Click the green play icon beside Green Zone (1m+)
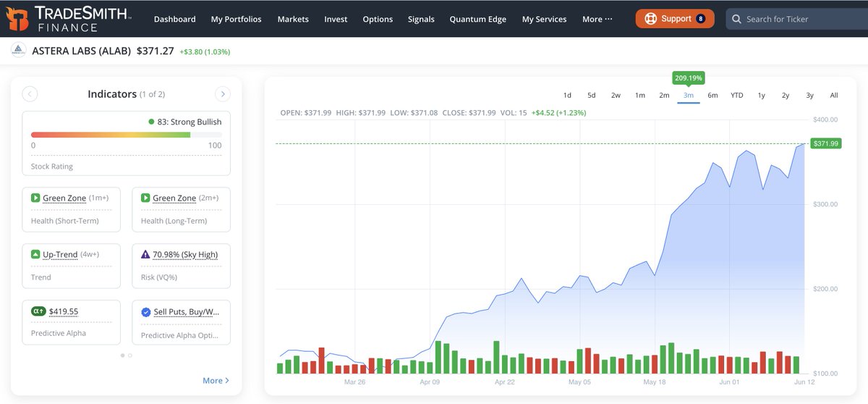Image resolution: width=868 pixels, height=404 pixels. [x=35, y=198]
